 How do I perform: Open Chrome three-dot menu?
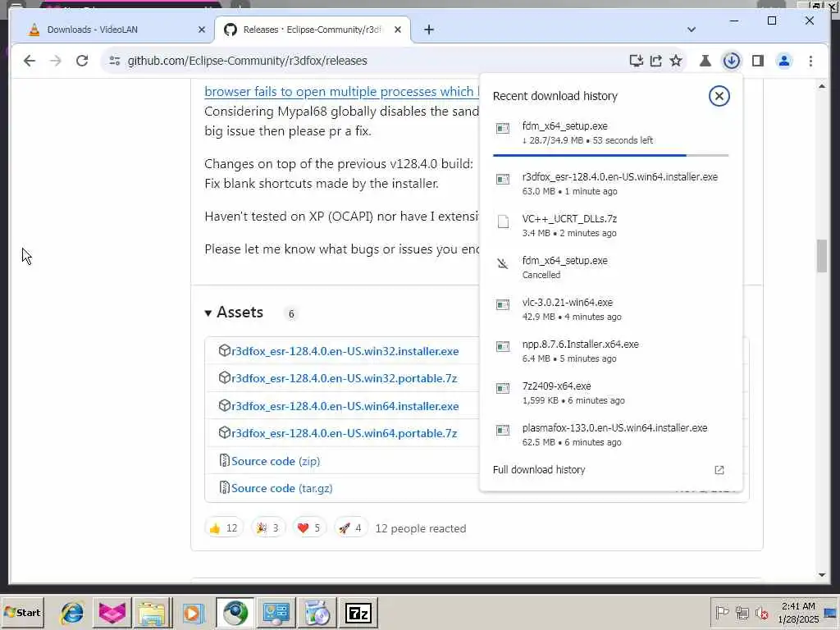pyautogui.click(x=810, y=61)
